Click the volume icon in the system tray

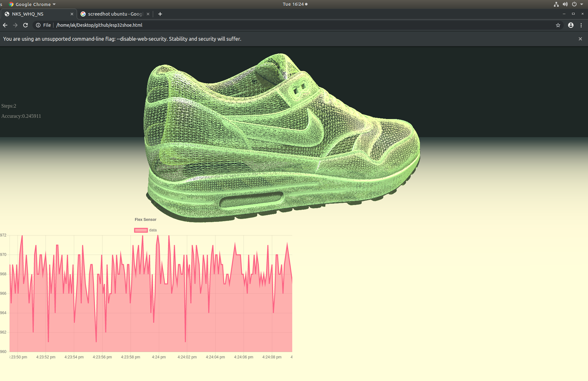[565, 4]
